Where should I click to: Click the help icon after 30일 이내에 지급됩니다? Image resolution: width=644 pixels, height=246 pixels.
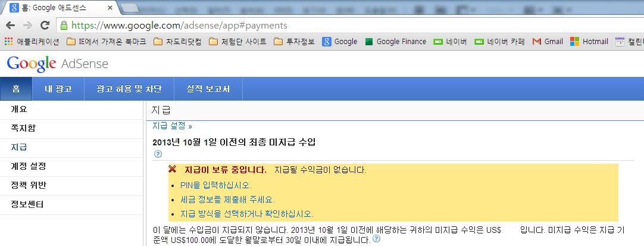click(376, 239)
